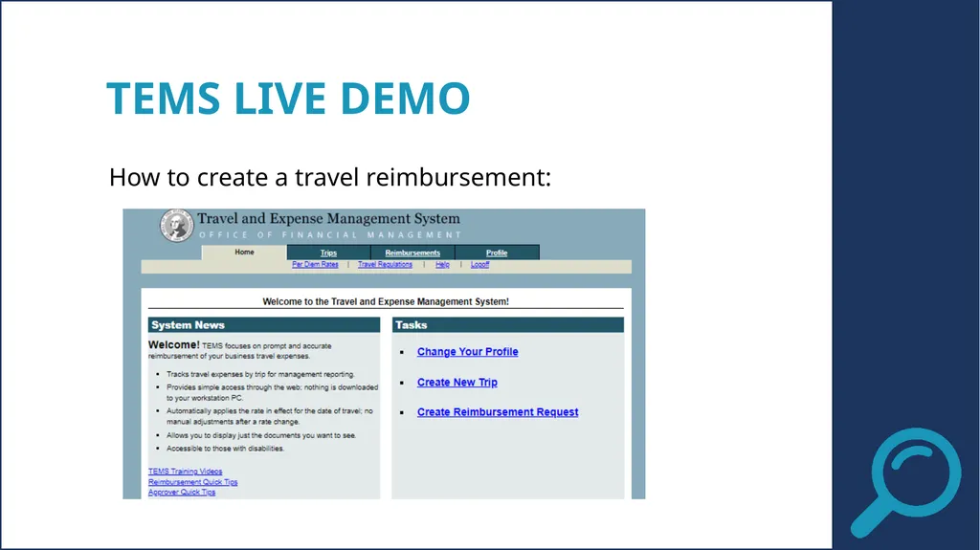Click 'Tracks travel expenses by trip' bullet
The image size is (980, 550).
[x=260, y=374]
